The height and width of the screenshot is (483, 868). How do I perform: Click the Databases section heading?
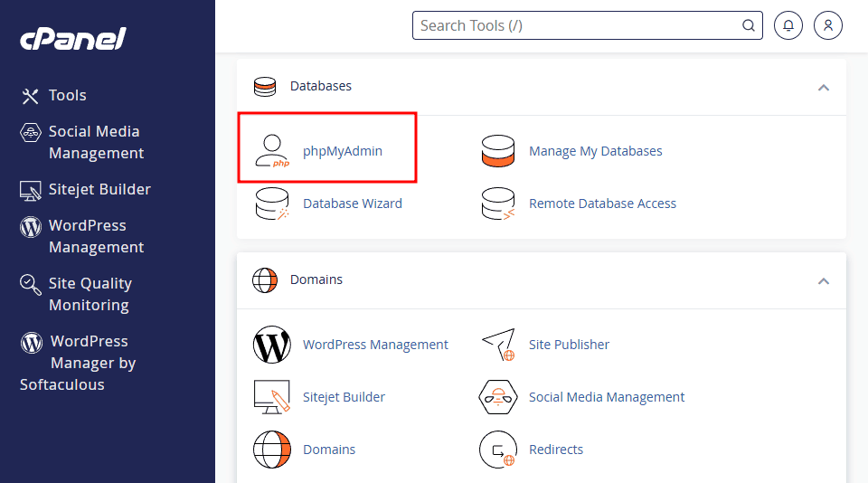click(x=321, y=86)
